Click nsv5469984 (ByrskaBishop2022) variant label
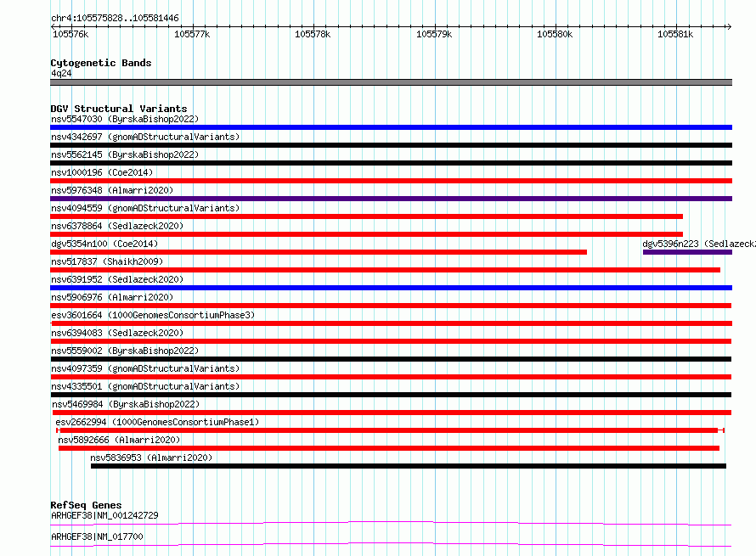The height and width of the screenshot is (556, 756). click(126, 404)
